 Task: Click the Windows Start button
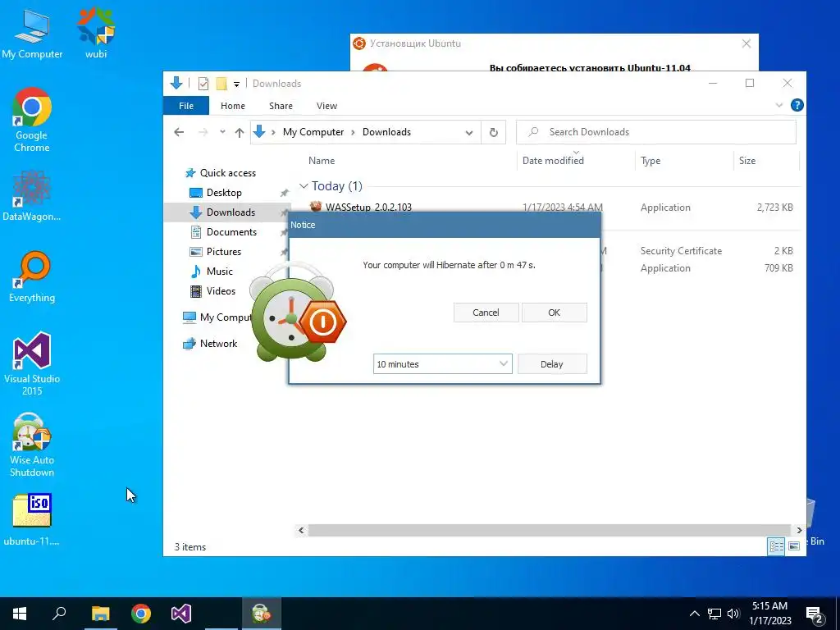(20, 614)
